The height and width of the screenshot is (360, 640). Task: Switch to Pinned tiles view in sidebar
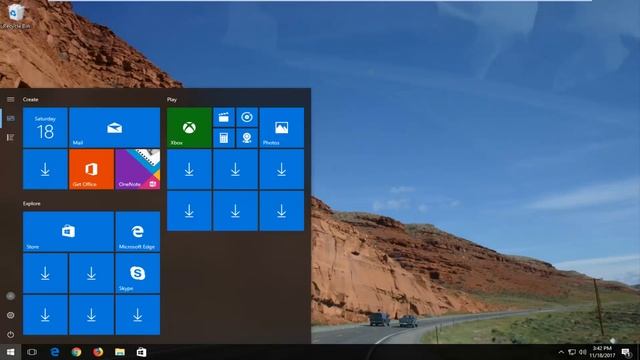[x=11, y=118]
